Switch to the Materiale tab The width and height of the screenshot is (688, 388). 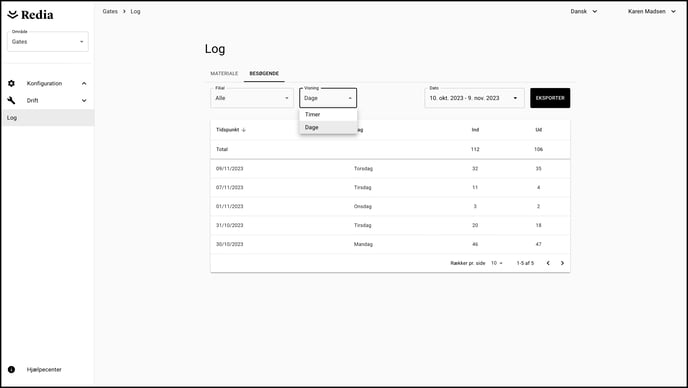point(224,74)
